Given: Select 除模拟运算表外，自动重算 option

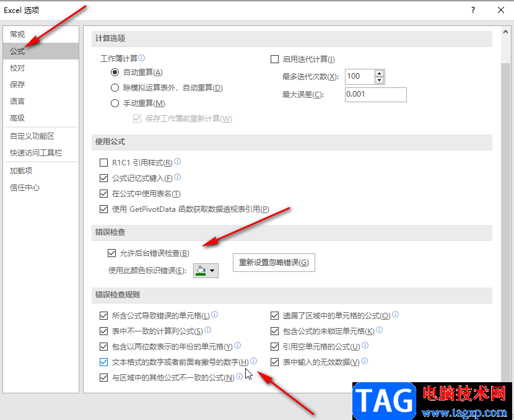Looking at the screenshot, I should (x=115, y=88).
